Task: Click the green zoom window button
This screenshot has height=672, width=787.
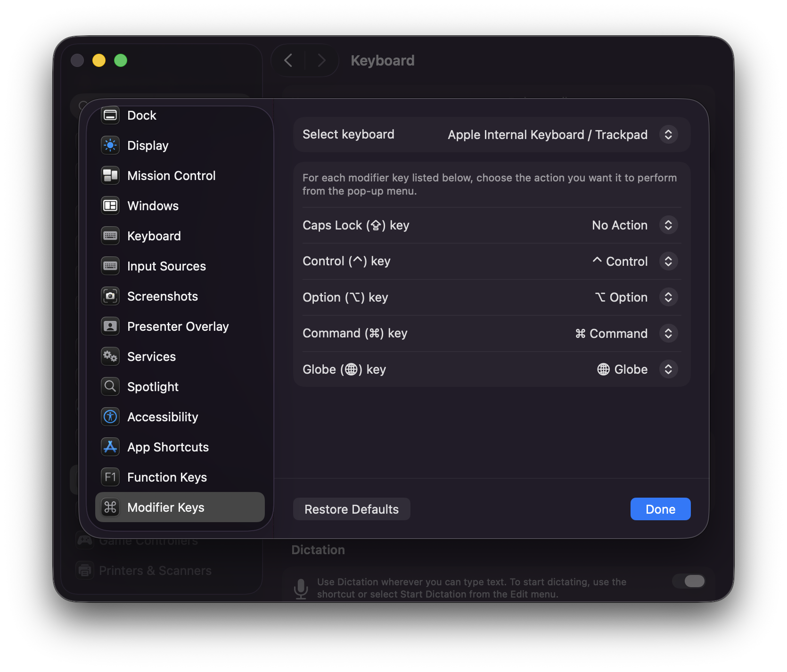Action: 121,60
